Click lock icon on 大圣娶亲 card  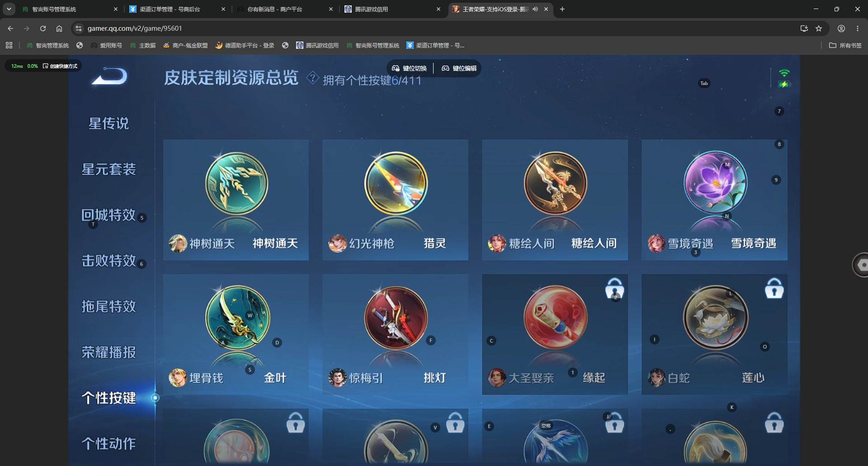coord(614,288)
